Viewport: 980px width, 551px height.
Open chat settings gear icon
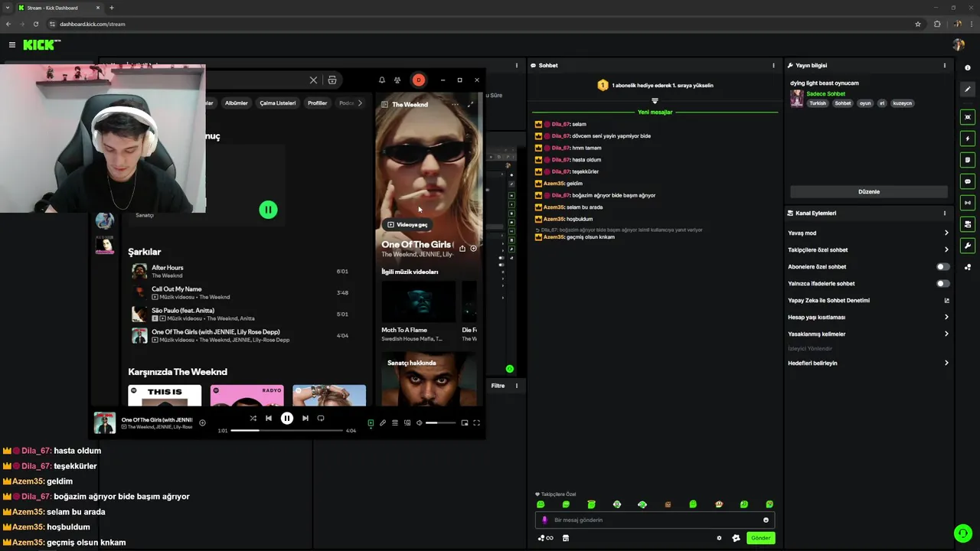click(x=719, y=538)
